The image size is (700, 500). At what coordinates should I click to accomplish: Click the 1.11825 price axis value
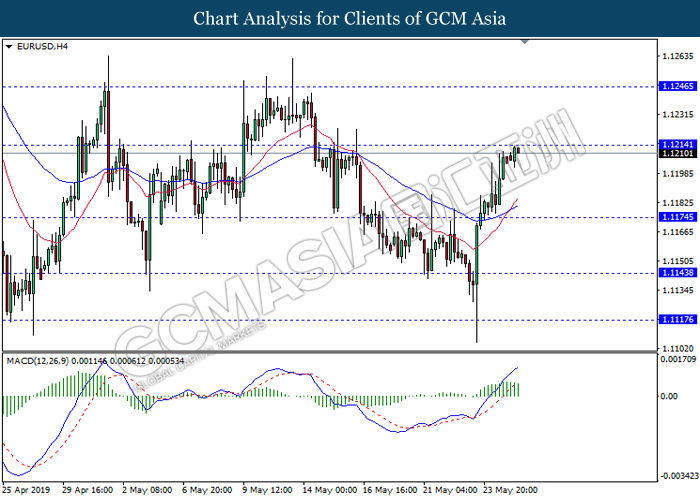pos(678,203)
